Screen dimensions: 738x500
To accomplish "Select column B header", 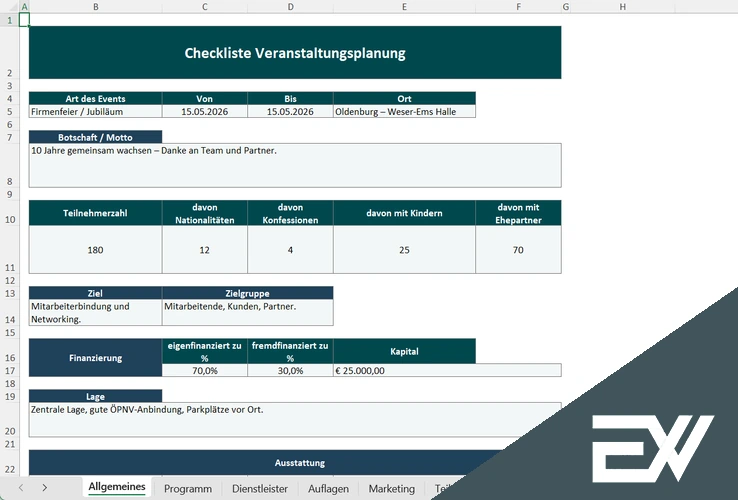I will [95, 7].
